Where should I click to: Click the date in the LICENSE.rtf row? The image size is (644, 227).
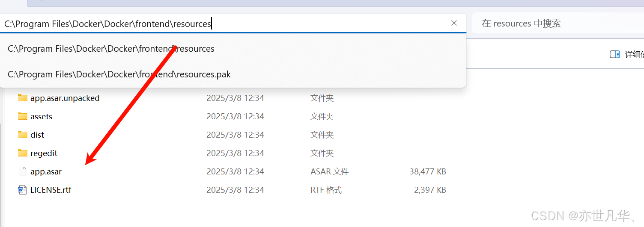(x=235, y=190)
